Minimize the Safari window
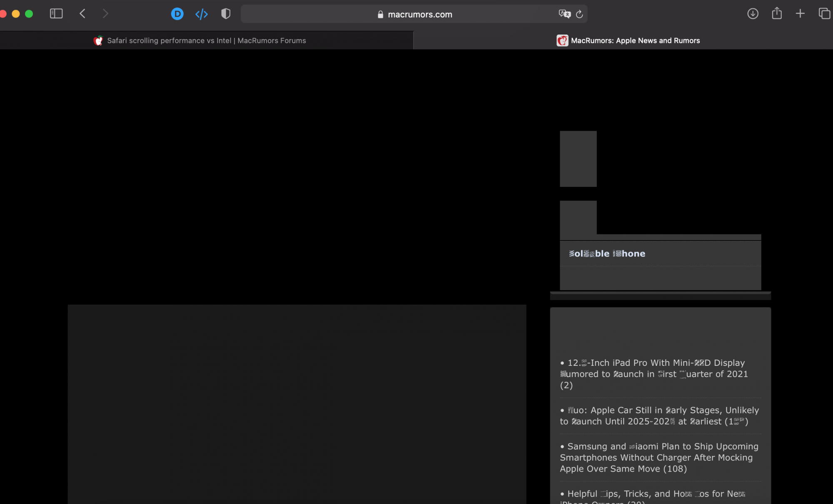 coord(16,14)
